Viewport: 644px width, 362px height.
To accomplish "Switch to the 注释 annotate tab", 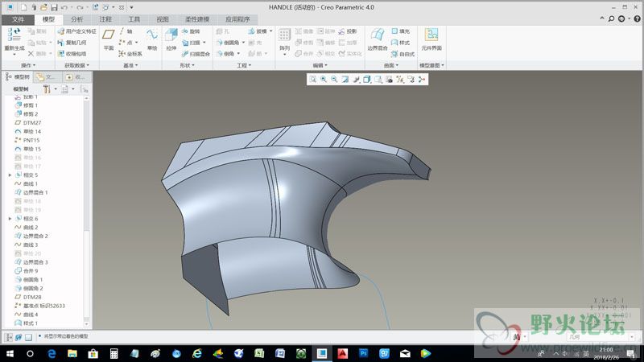I will coord(105,19).
